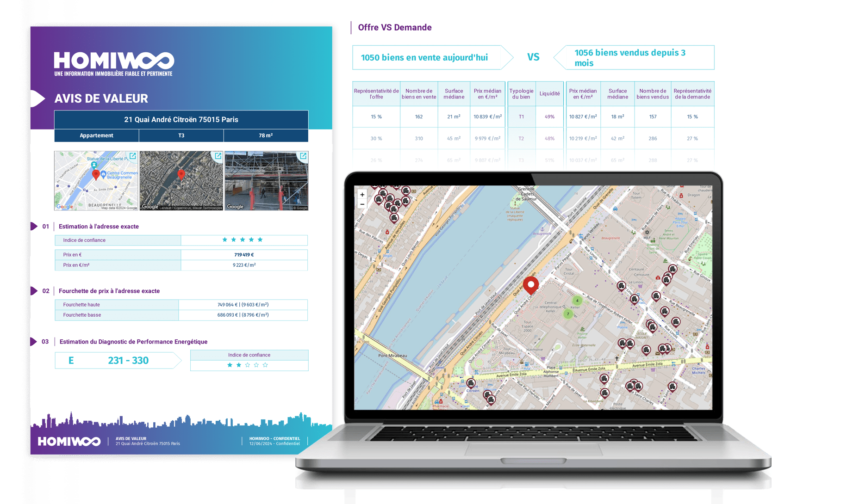Click the 162 properties for sale cell
847x504 pixels.
pos(419,117)
